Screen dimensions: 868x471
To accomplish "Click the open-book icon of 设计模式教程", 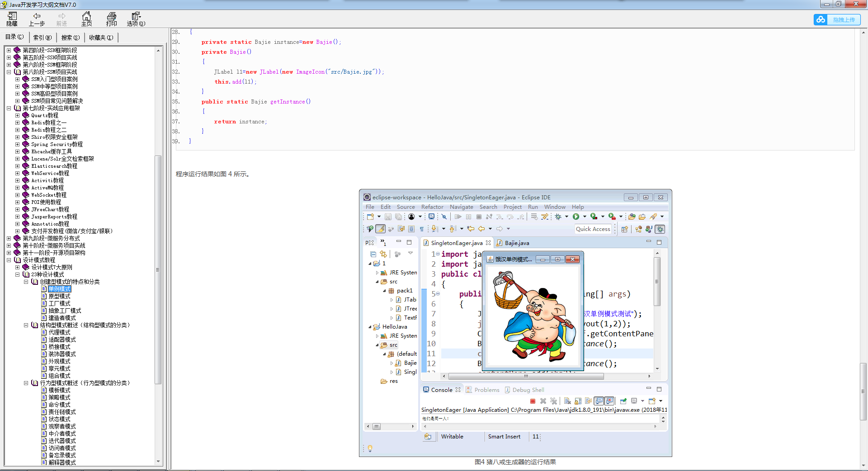I will (x=17, y=260).
